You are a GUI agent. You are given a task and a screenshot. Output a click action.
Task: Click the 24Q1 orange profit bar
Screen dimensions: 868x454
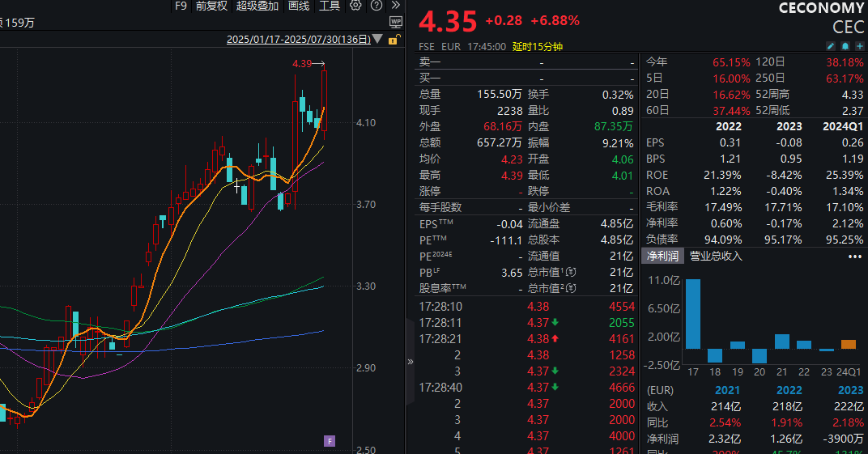click(849, 345)
